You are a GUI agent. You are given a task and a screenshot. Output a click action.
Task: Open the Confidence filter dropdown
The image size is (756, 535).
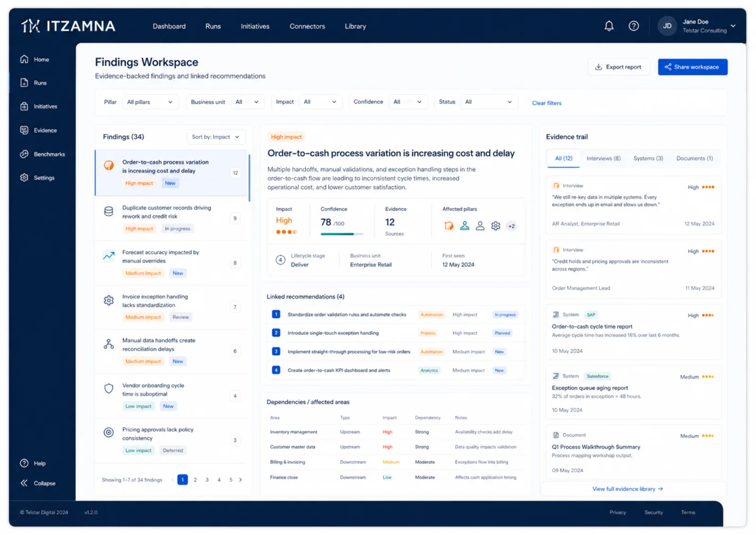tap(408, 102)
